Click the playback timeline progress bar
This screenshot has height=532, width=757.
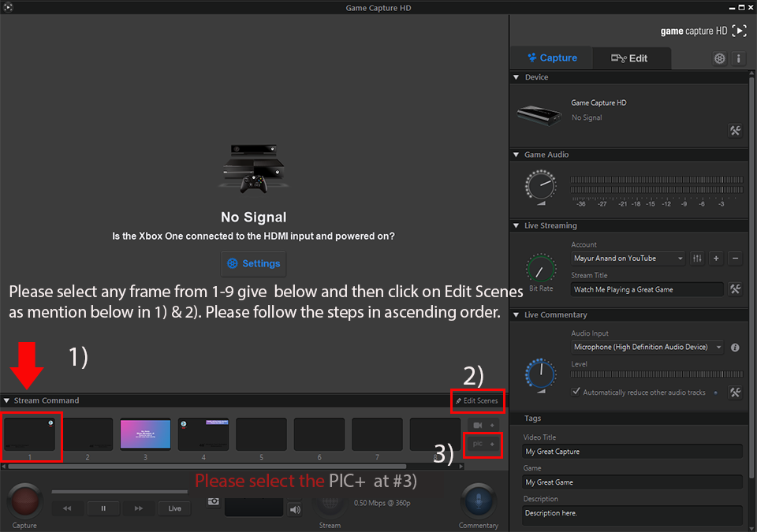pos(120,492)
